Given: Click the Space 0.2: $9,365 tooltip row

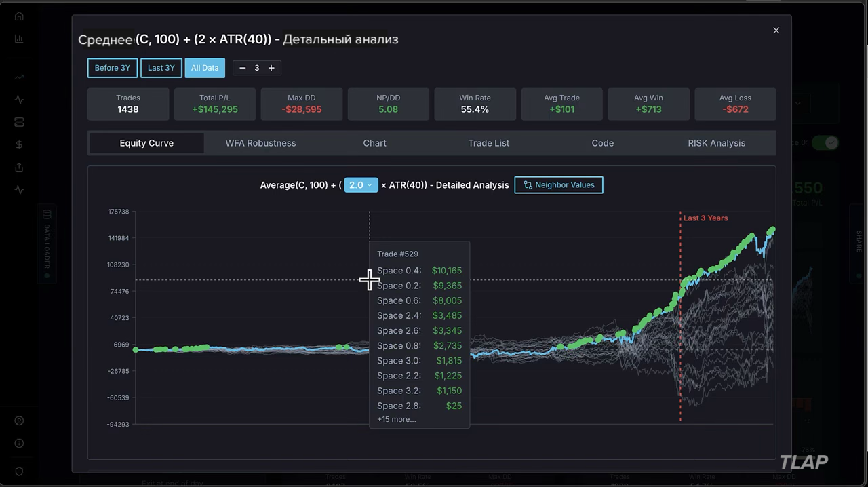Looking at the screenshot, I should coord(419,286).
